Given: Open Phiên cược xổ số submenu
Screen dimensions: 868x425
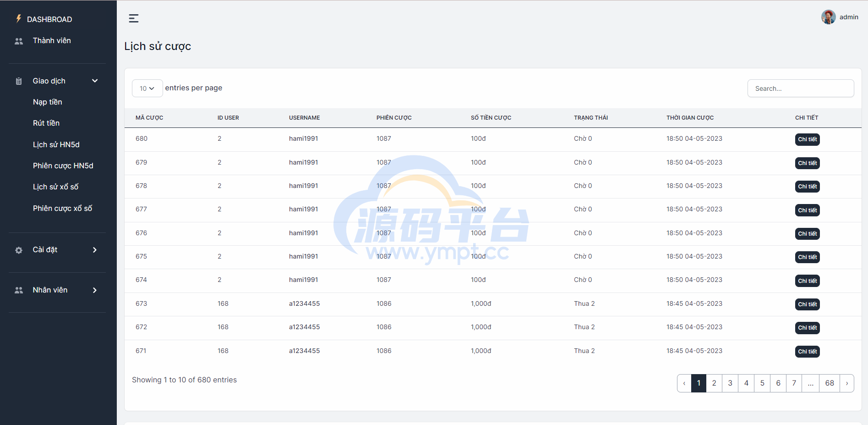Looking at the screenshot, I should (x=63, y=208).
